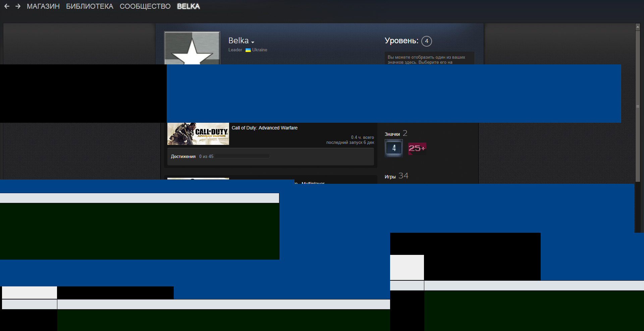Click the последний запуск 6 дек text
The height and width of the screenshot is (331, 644).
tap(350, 143)
